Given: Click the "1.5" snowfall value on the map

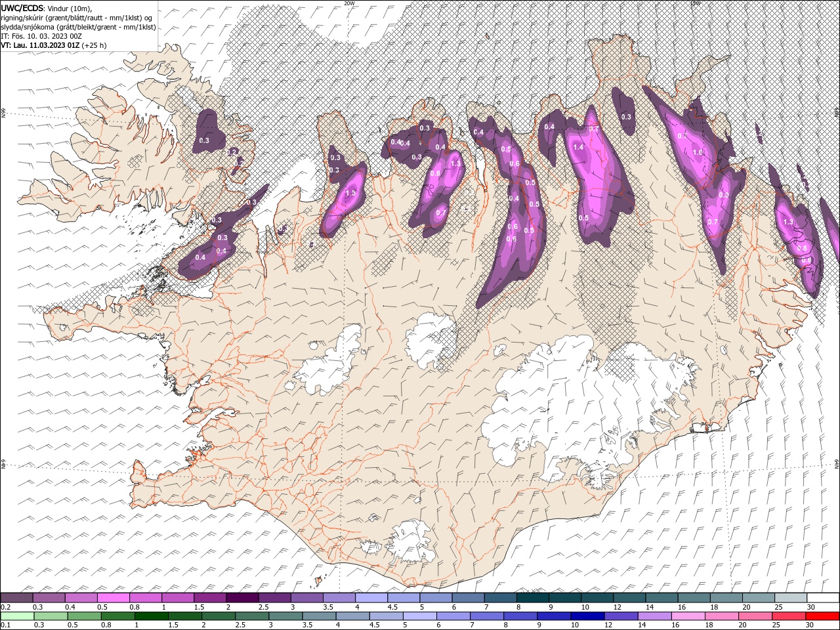Looking at the screenshot, I should coord(350,194).
